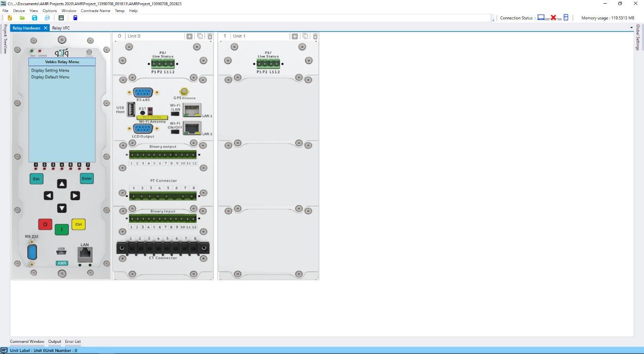Switch to the Relay VFC tab
The height and width of the screenshot is (354, 644).
(x=61, y=28)
